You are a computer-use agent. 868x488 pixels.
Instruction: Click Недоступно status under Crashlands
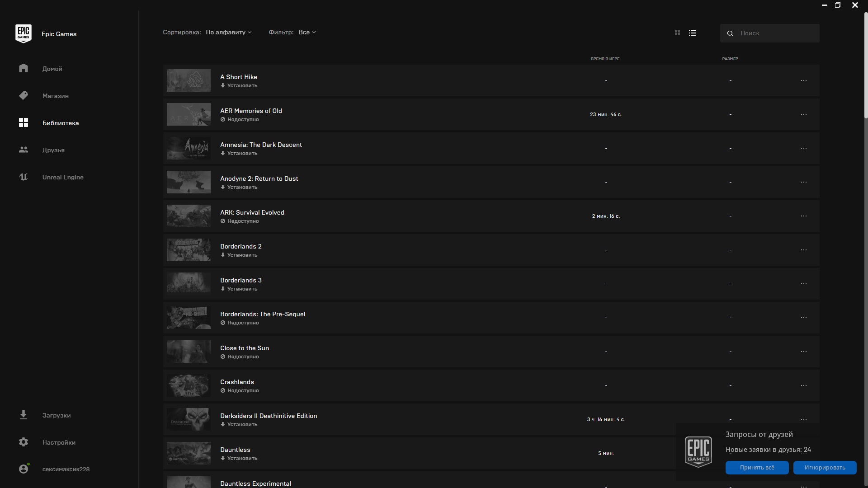[240, 390]
